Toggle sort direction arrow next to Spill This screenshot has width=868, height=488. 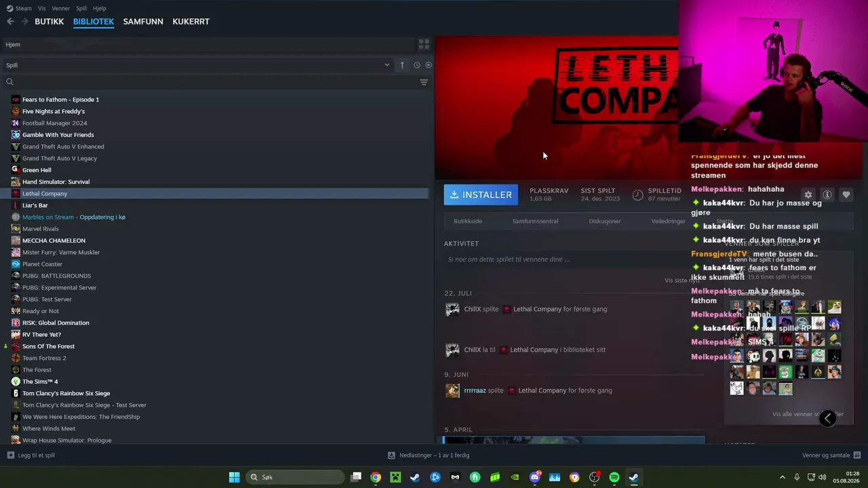(x=402, y=65)
